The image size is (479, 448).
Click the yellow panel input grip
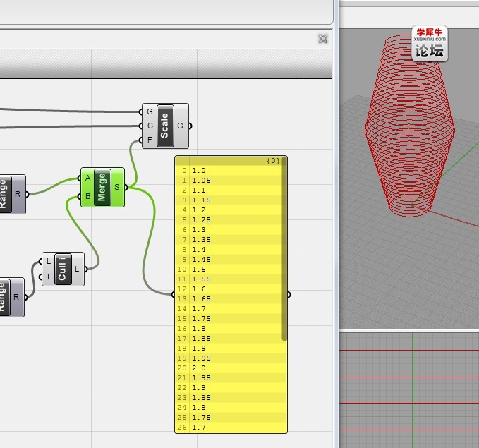click(174, 295)
